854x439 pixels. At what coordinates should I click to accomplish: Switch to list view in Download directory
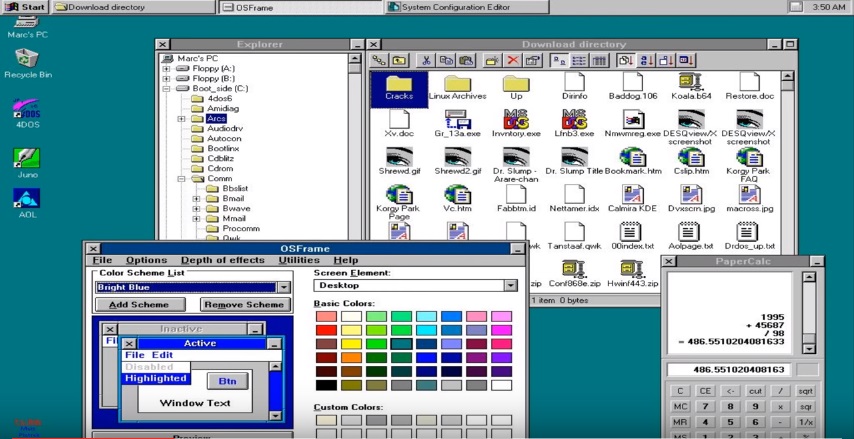(578, 60)
